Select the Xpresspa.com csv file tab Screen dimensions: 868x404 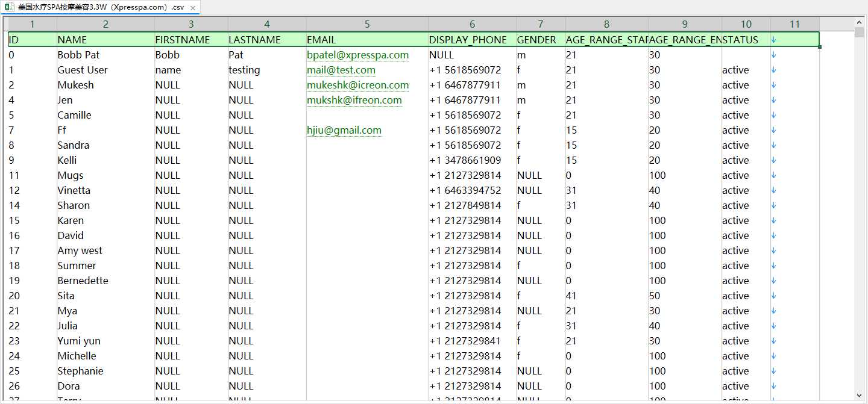101,7
